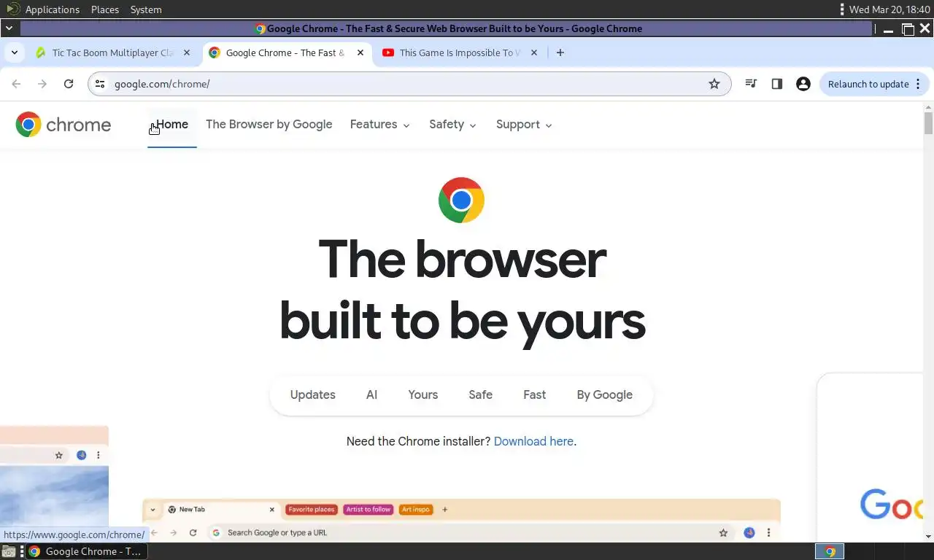The height and width of the screenshot is (560, 934).
Task: Click the large Chrome logo above headline
Action: (x=461, y=200)
